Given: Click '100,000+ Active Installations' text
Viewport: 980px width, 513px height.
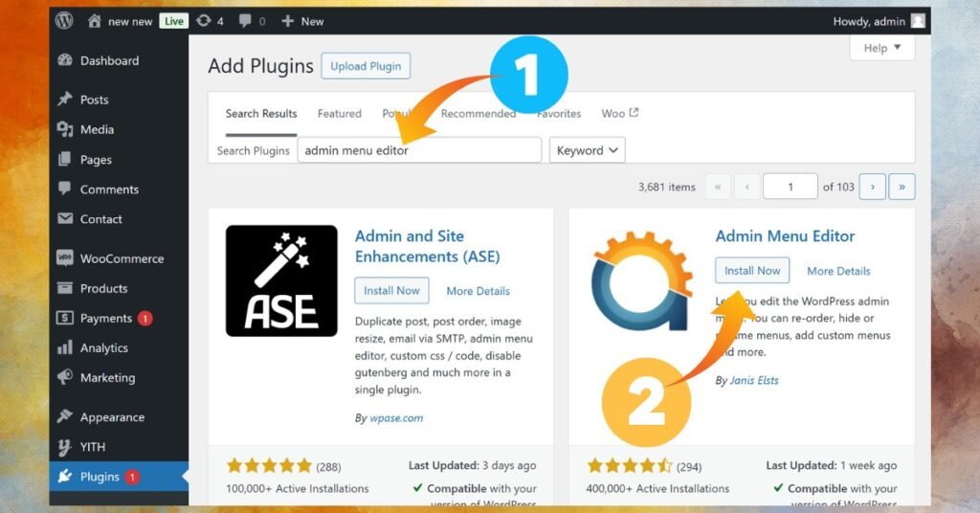Looking at the screenshot, I should coord(298,489).
